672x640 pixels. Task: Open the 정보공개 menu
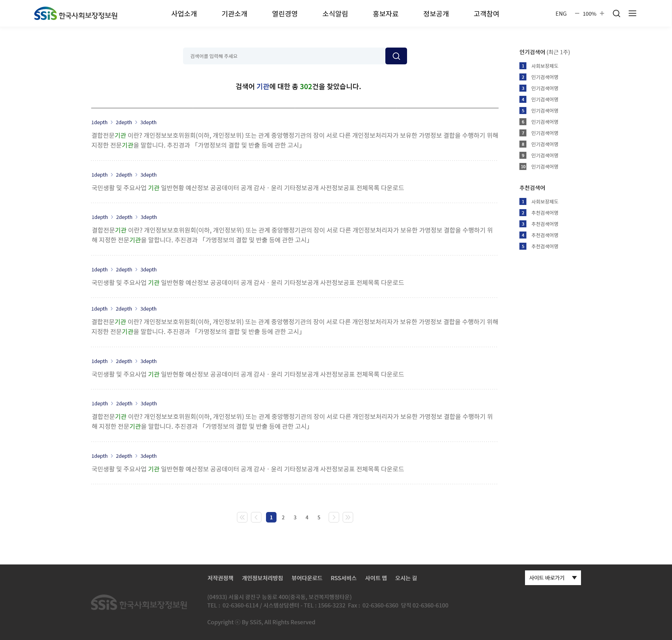[x=436, y=14]
